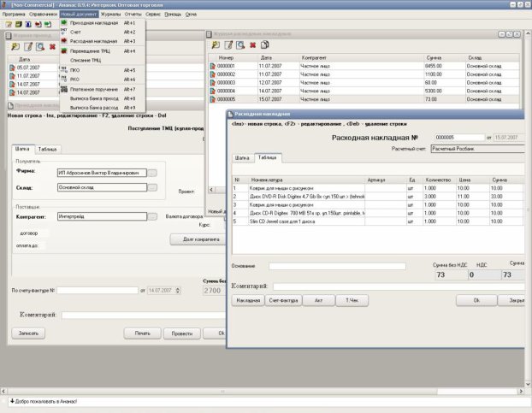Click the green arrow icon on main toolbar

48,25
